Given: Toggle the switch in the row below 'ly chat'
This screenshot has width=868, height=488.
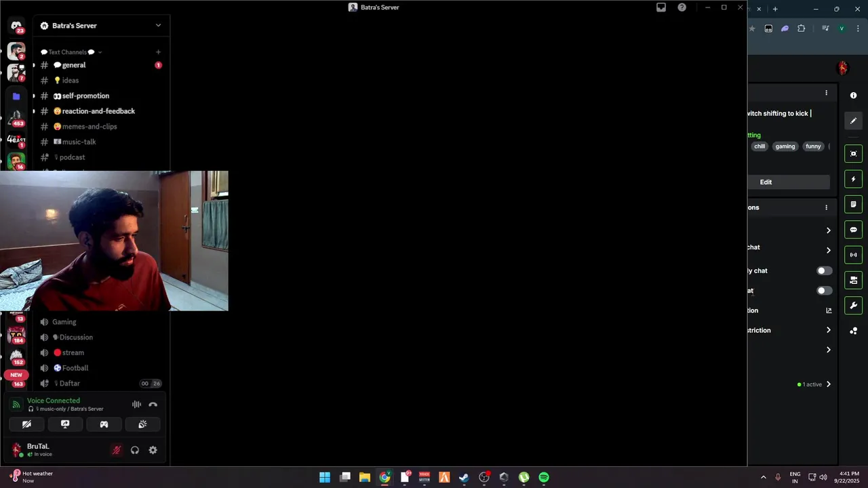Looking at the screenshot, I should [824, 291].
